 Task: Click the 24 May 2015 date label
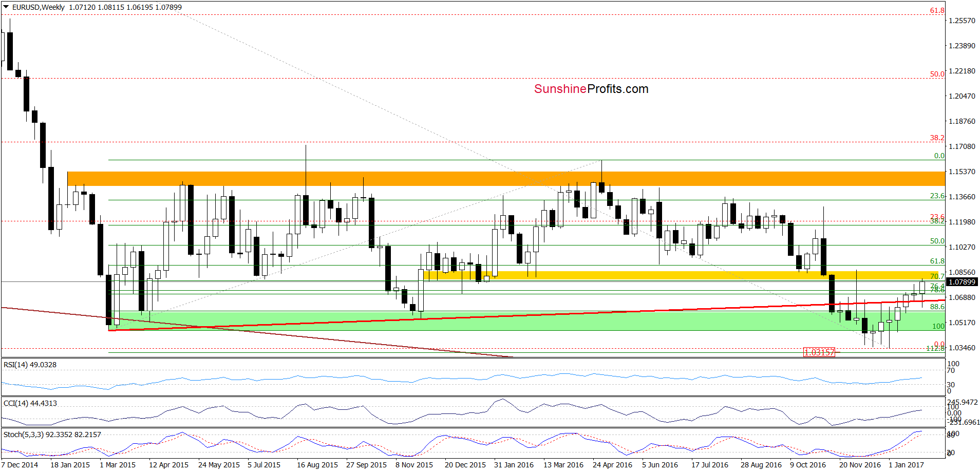(x=219, y=465)
